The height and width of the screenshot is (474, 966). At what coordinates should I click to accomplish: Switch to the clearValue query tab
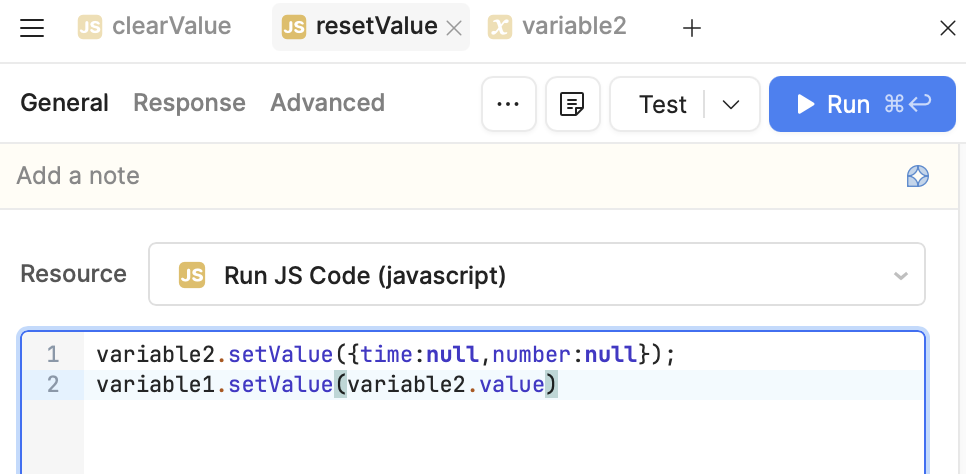[x=155, y=27]
